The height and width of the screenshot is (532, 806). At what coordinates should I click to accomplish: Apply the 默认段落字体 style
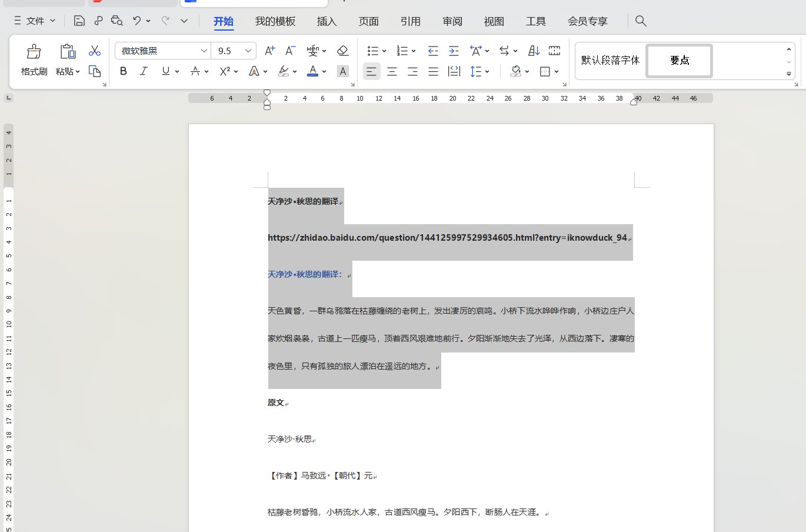tap(610, 60)
